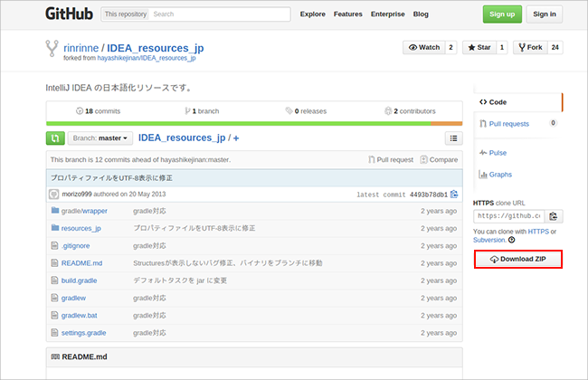Screen dimensions: 588x380
Task: Click the settings.gradle file icon
Action: tap(55, 333)
